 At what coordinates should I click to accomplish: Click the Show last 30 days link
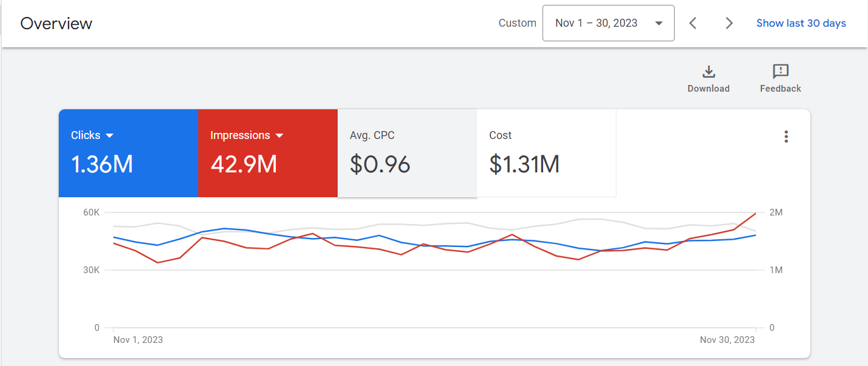pyautogui.click(x=801, y=23)
